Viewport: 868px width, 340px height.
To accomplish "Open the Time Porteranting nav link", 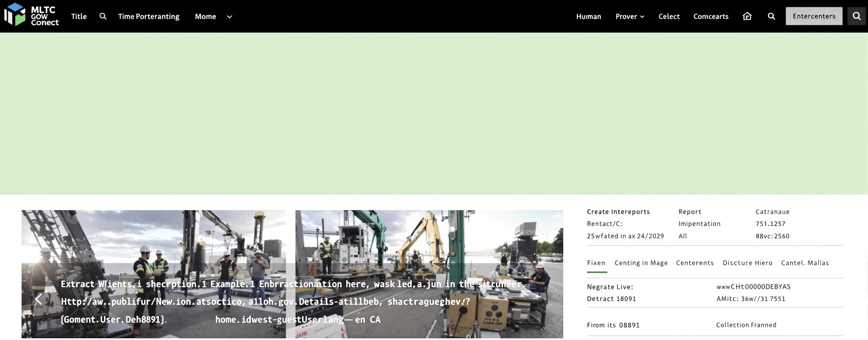I will (149, 16).
